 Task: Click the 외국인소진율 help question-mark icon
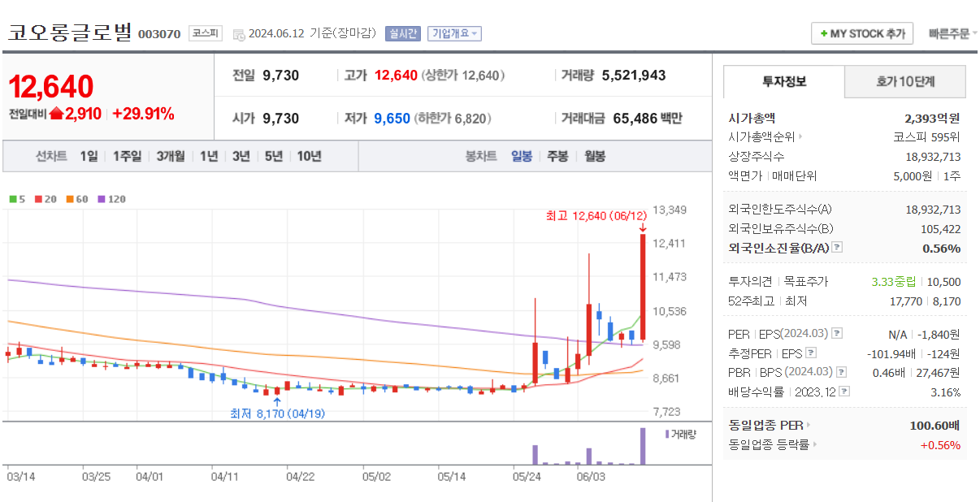point(837,248)
